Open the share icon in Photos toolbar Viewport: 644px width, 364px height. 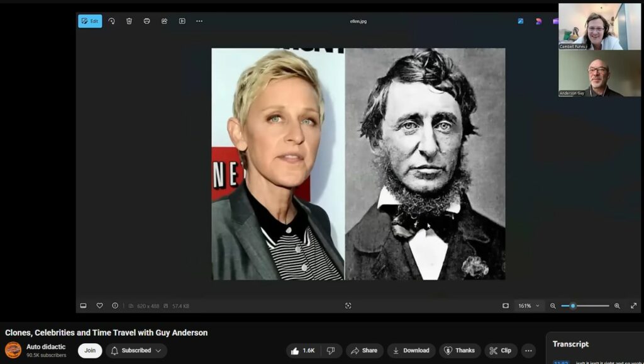pos(164,21)
